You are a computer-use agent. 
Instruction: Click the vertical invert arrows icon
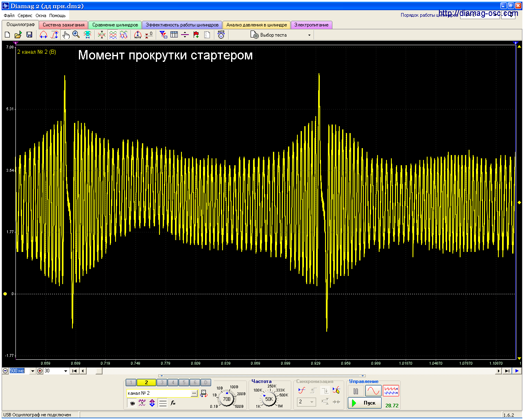152,403
